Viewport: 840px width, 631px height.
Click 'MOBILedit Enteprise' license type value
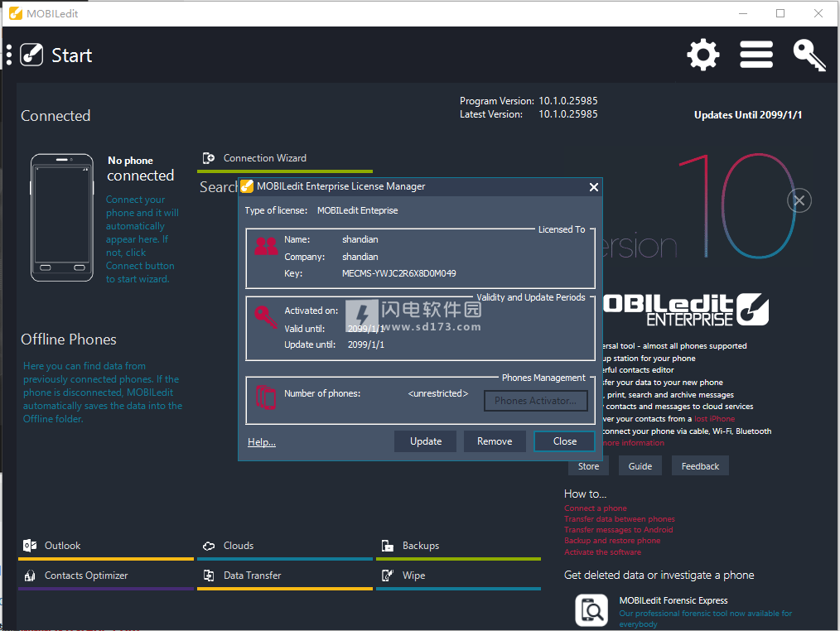coord(357,210)
